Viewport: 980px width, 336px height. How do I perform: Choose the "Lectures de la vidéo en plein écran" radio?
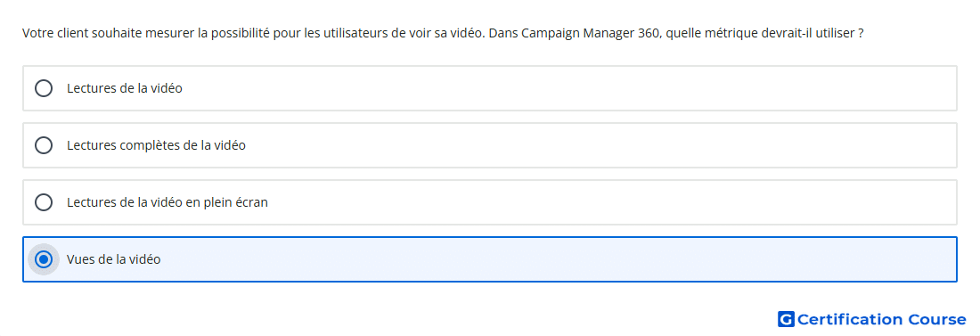44,202
